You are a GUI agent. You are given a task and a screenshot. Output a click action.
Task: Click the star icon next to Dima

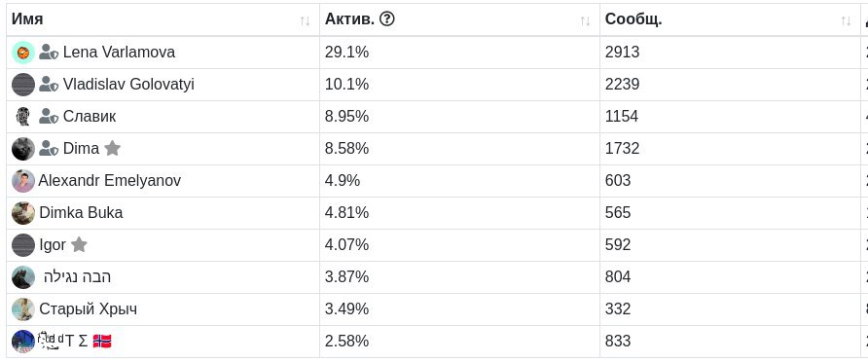click(x=112, y=148)
